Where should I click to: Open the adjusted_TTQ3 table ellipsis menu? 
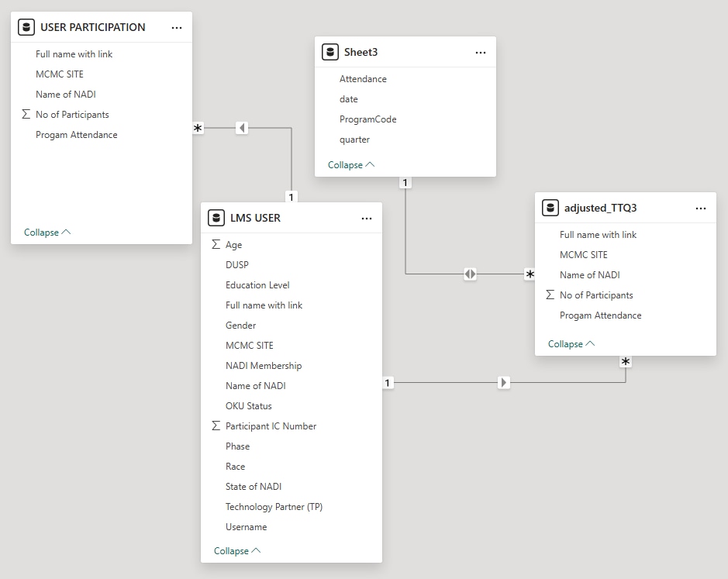coord(701,208)
